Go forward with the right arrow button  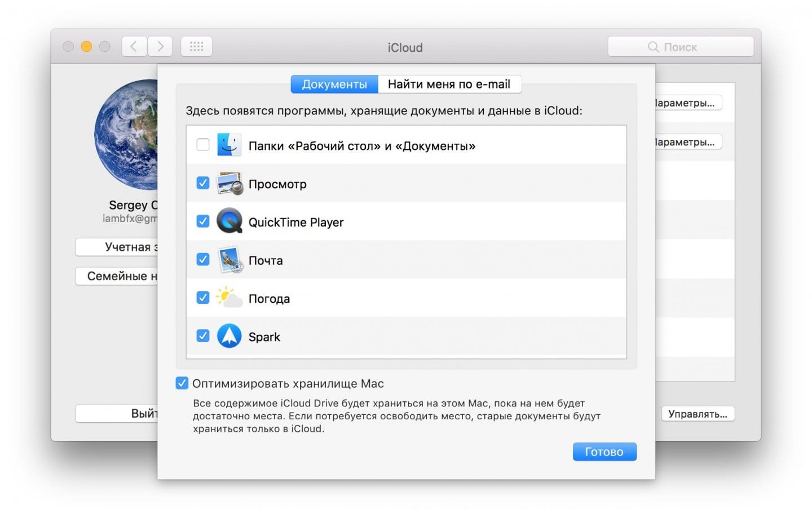tap(160, 47)
